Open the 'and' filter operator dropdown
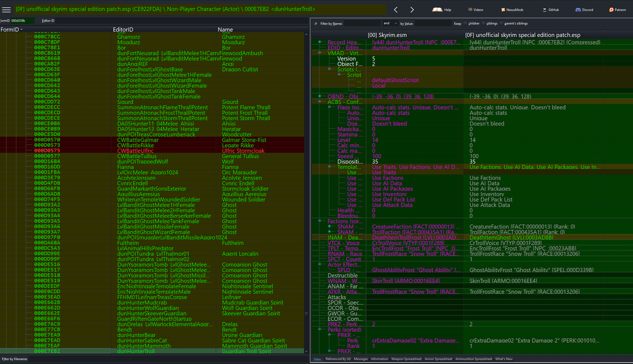The height and width of the screenshot is (364, 633). tap(390, 23)
